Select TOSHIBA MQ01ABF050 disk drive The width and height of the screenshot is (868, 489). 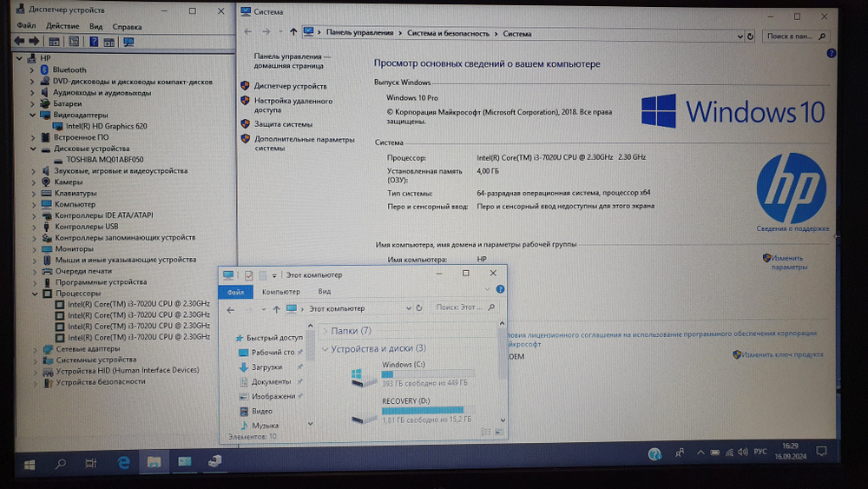[x=105, y=159]
